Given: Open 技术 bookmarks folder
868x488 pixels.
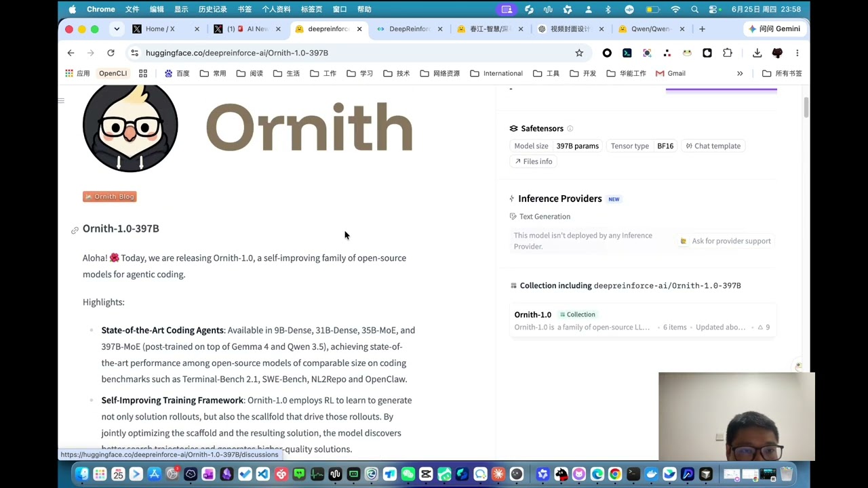Looking at the screenshot, I should (397, 73).
